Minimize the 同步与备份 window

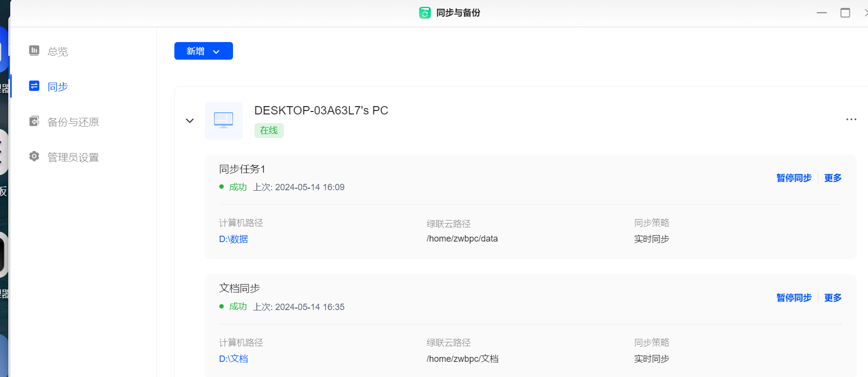tap(822, 13)
